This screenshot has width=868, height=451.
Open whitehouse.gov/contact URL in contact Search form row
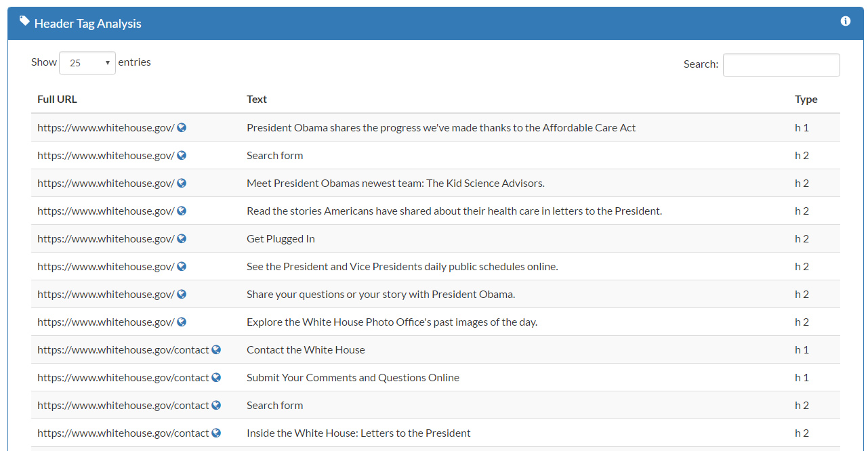[123, 405]
